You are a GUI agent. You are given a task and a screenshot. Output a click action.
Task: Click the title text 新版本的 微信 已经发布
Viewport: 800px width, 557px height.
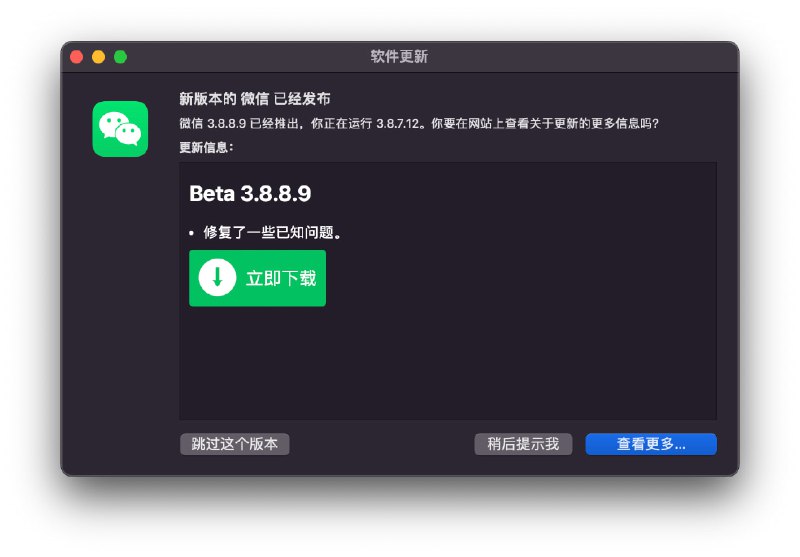coord(255,98)
